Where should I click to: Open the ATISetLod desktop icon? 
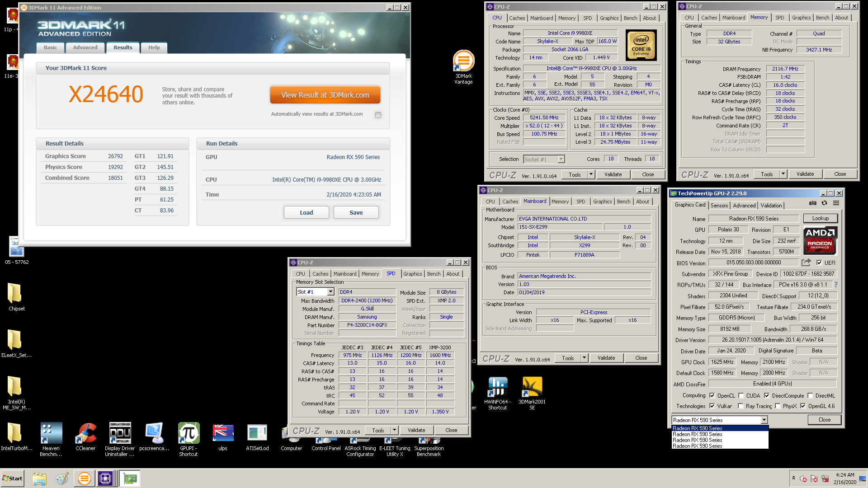[x=257, y=437]
